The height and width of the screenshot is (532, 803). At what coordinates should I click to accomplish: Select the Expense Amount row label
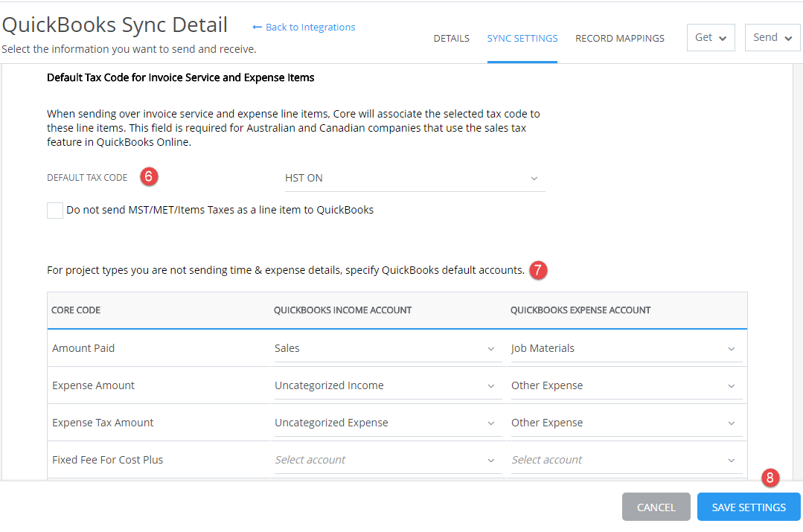click(93, 385)
